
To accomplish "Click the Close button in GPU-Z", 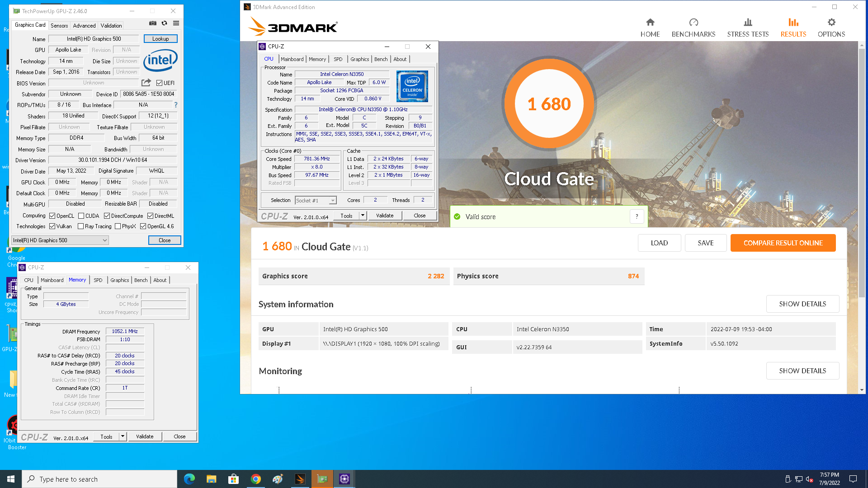I will point(165,240).
